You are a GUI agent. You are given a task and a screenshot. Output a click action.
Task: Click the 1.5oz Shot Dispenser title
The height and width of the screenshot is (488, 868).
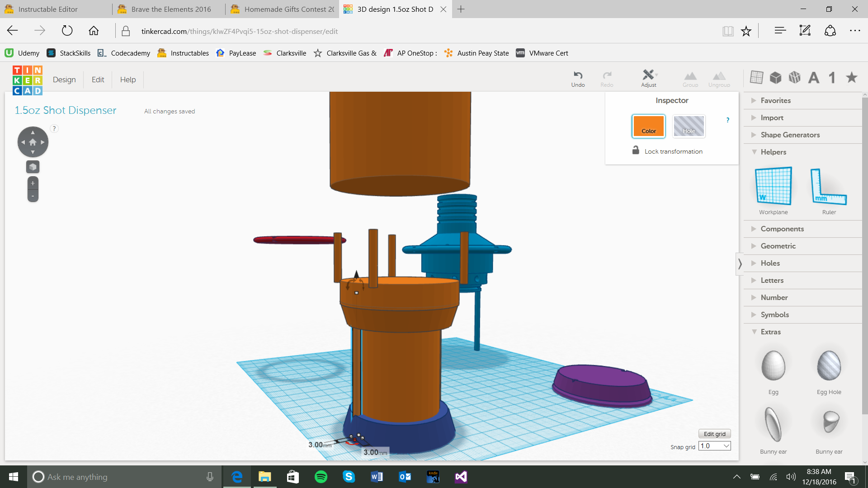pos(66,110)
